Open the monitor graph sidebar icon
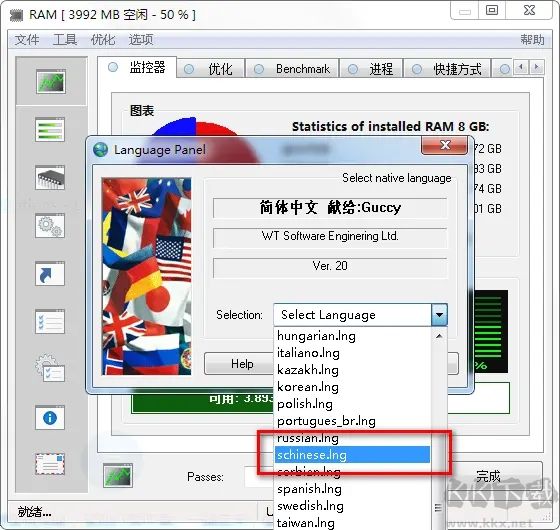 [51, 82]
